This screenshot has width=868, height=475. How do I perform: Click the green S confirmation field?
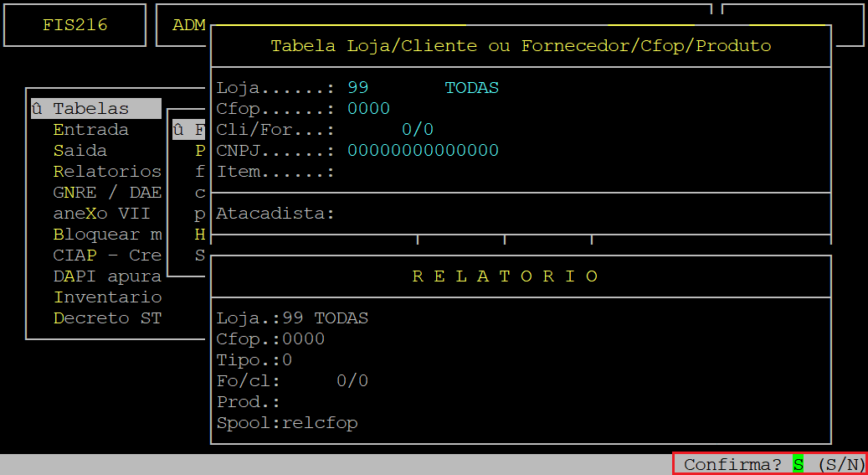click(x=798, y=464)
